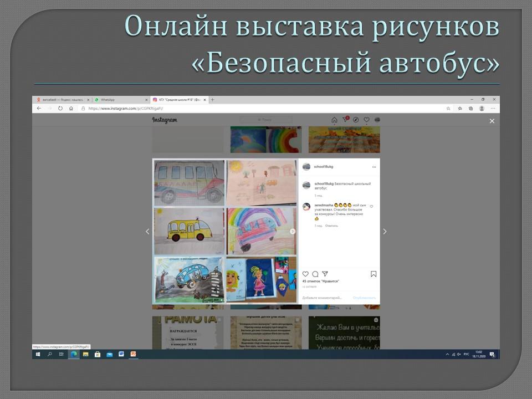Like the post with the heart icon

click(305, 274)
